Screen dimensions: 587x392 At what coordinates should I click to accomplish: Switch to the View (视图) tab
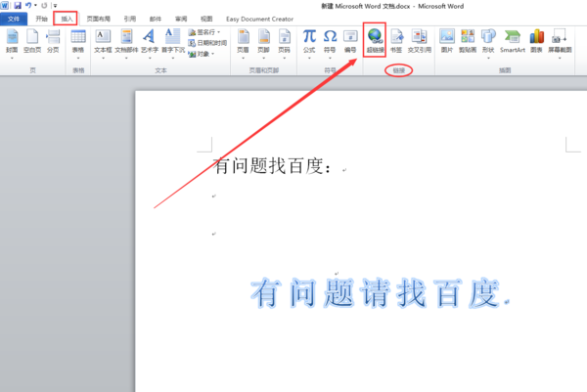206,19
